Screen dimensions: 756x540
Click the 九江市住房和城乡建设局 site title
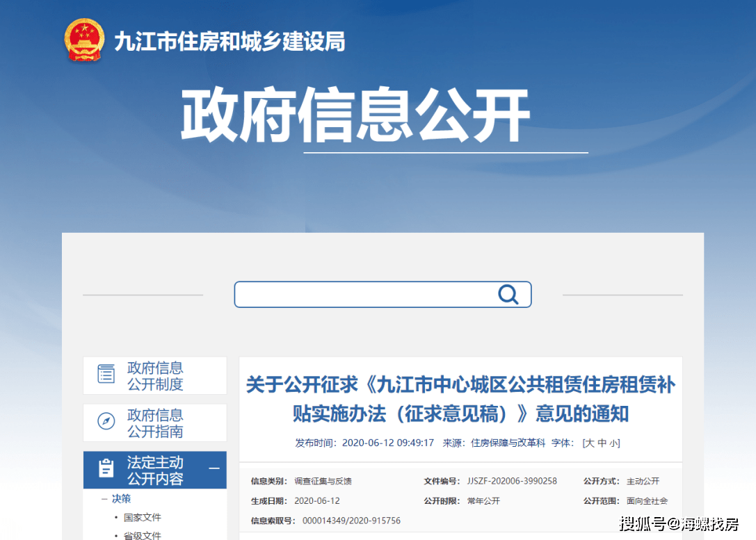(x=230, y=42)
